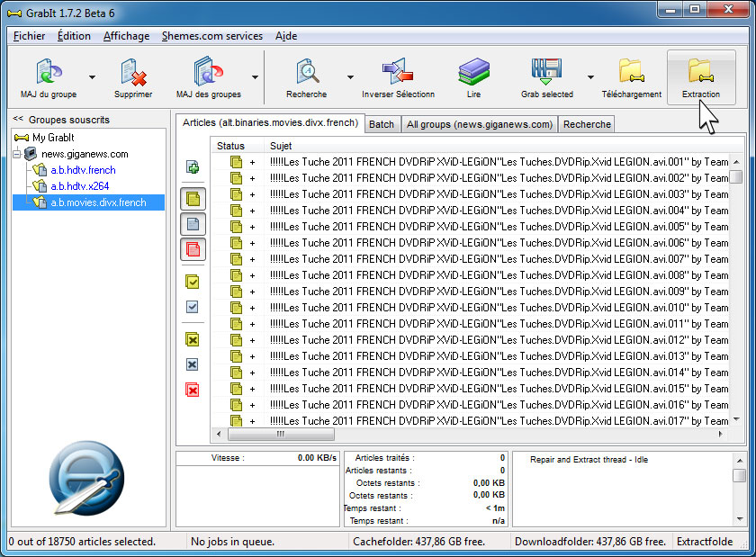Click the article list scroll down arrow
Viewport: 756px width, 557px height.
pos(736,419)
